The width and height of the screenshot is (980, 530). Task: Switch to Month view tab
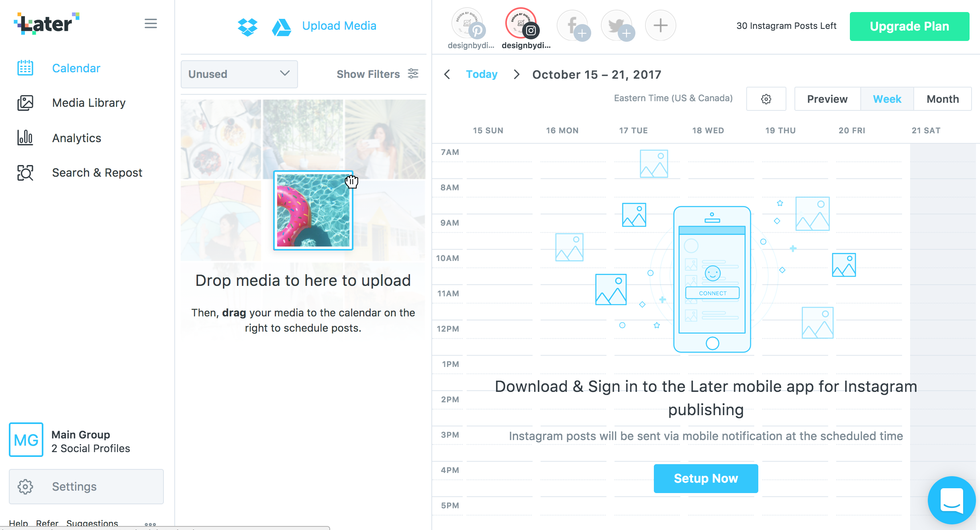coord(941,98)
